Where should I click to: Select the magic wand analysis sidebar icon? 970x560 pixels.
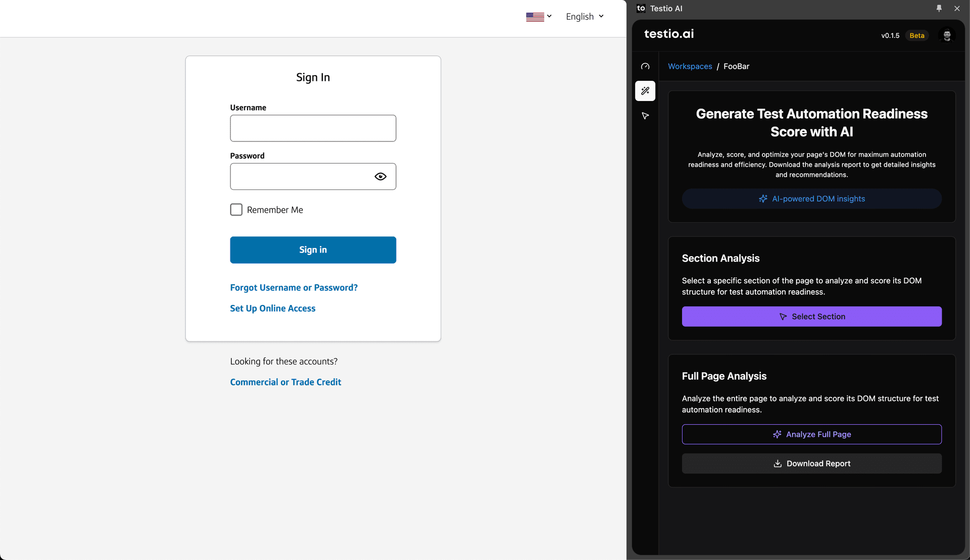[645, 91]
